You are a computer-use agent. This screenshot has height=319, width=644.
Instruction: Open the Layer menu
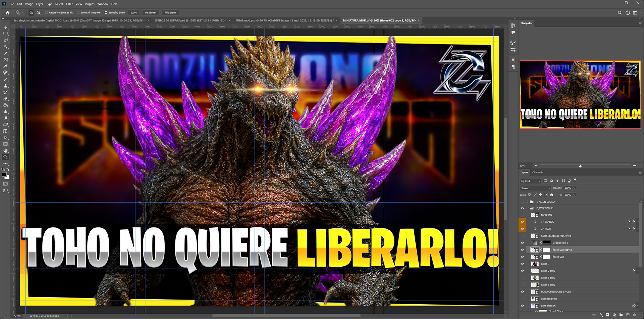(x=40, y=4)
